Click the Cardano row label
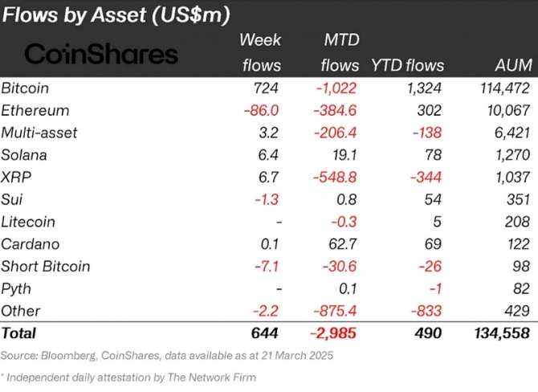 [x=31, y=243]
